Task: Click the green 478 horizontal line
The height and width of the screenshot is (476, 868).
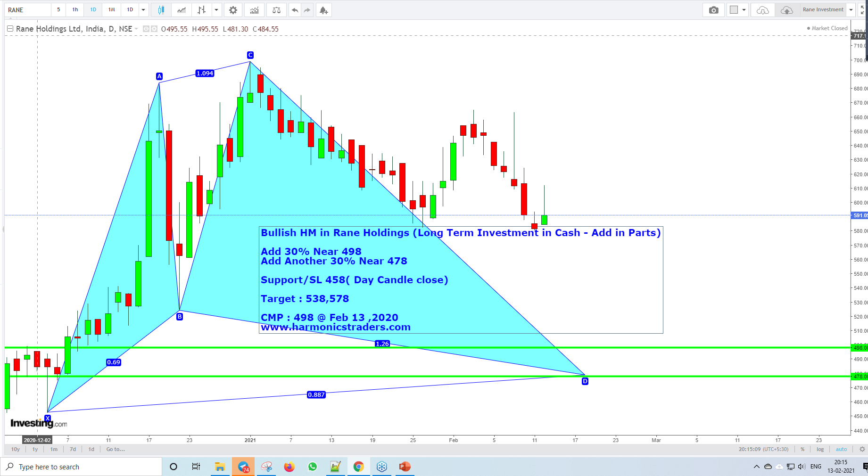Action: click(427, 377)
